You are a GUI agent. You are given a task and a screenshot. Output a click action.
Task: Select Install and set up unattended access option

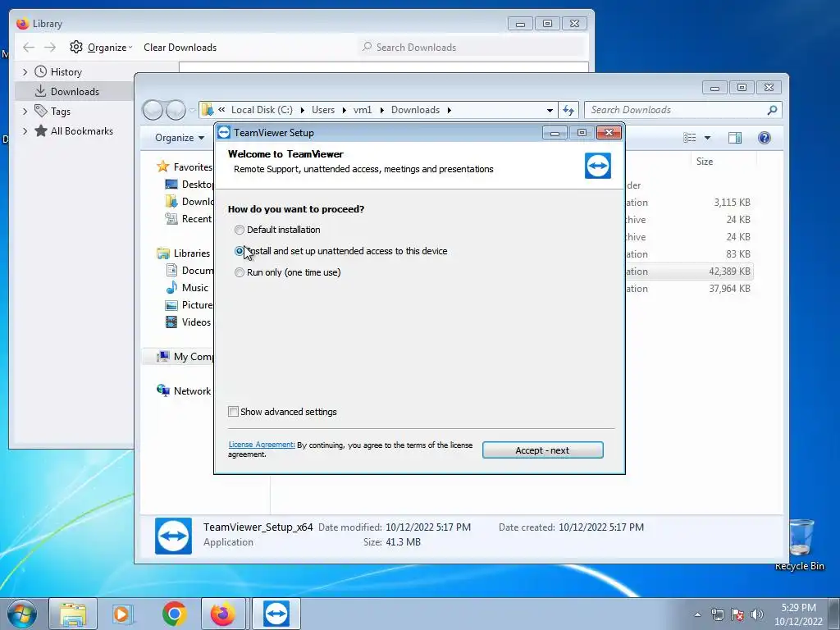pyautogui.click(x=239, y=251)
